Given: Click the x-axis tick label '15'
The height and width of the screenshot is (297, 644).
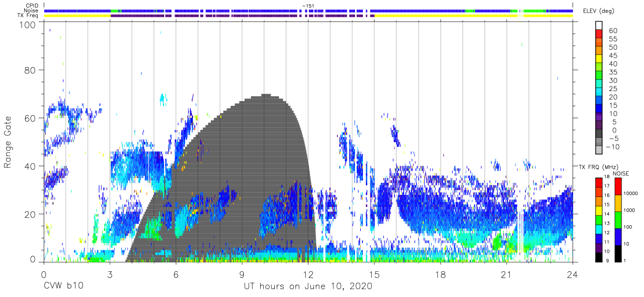Looking at the screenshot, I should [x=374, y=274].
